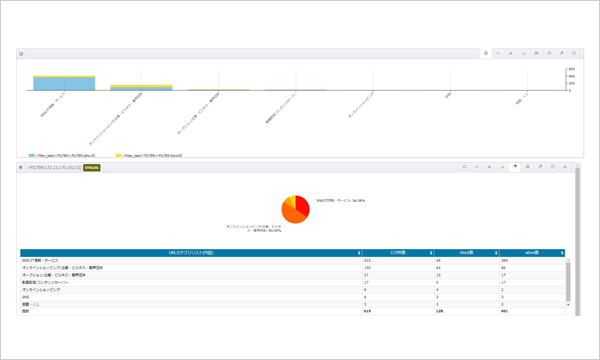Image resolution: width=600 pixels, height=360 pixels.
Task: Click the table's vertical scrollbar thumb
Action: click(568, 282)
